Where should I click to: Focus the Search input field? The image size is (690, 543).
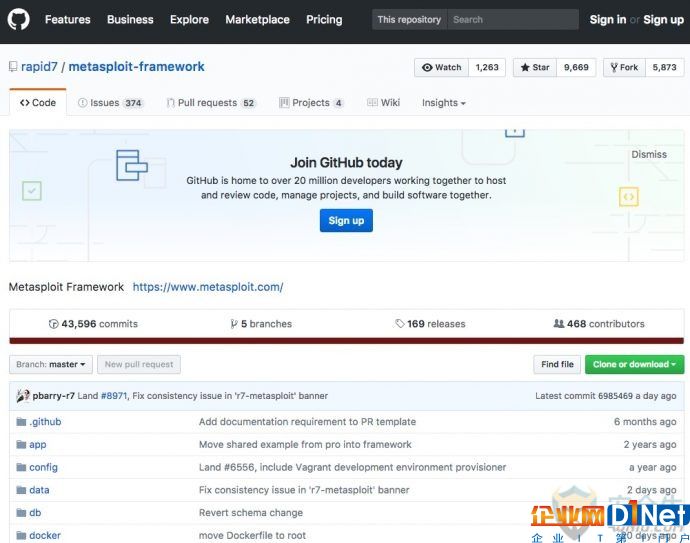(513, 19)
